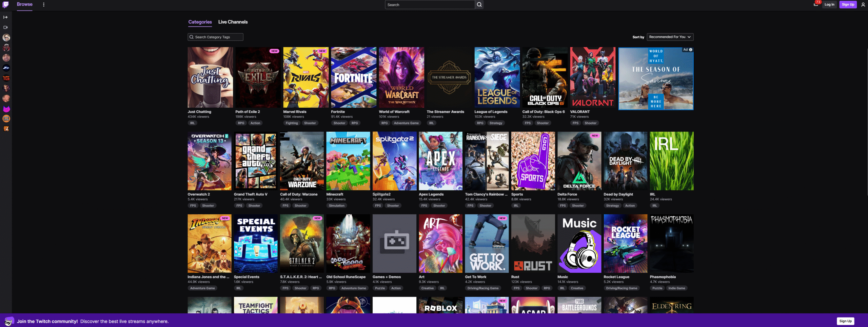Click the Twitch logo home icon

click(x=5, y=4)
